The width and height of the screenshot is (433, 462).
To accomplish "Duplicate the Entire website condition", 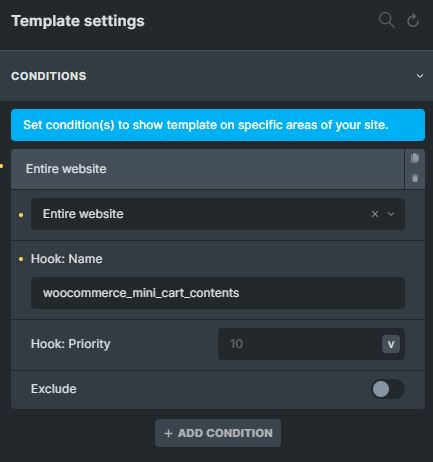I will pyautogui.click(x=415, y=158).
